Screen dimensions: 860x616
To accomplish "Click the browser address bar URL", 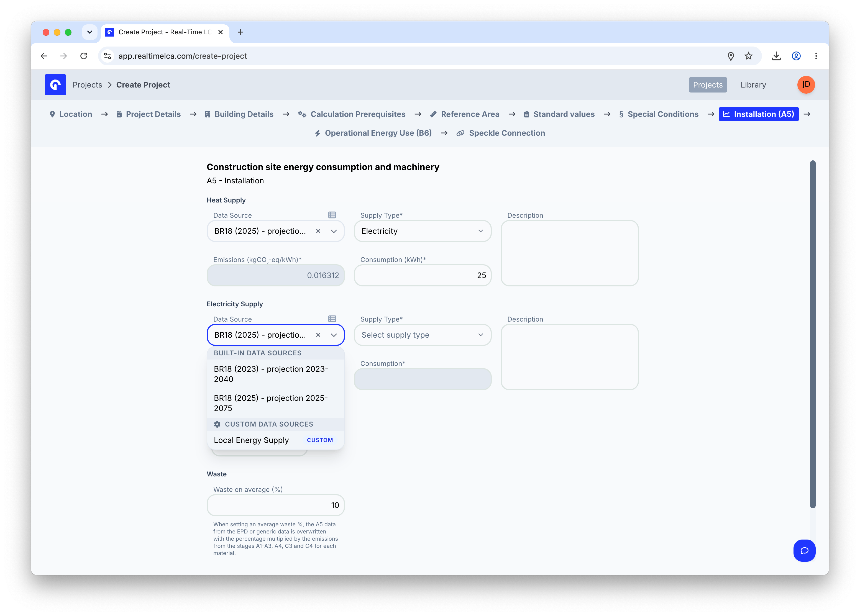I will [x=182, y=56].
